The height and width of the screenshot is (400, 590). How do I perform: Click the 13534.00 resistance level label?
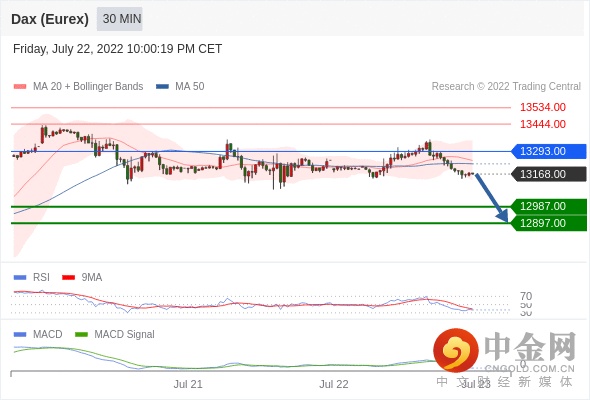(543, 107)
